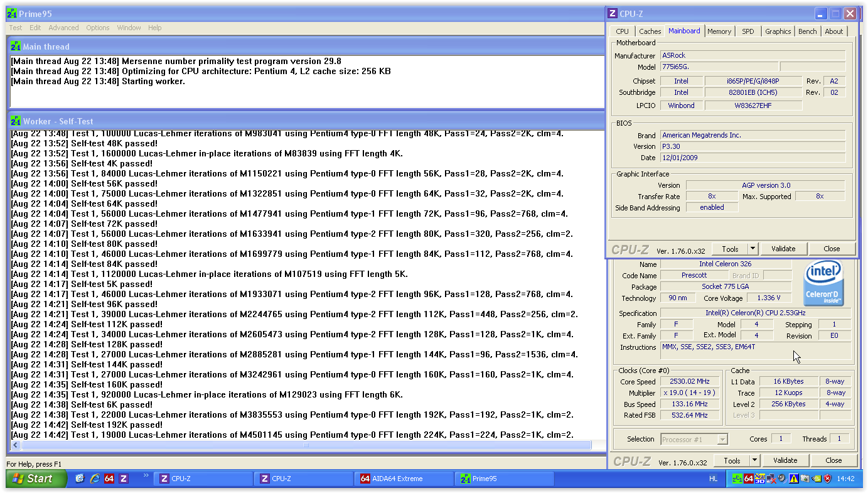This screenshot has height=493, width=868.
Task: Click the horizontal scrollbar in Worker window
Action: coord(306,445)
